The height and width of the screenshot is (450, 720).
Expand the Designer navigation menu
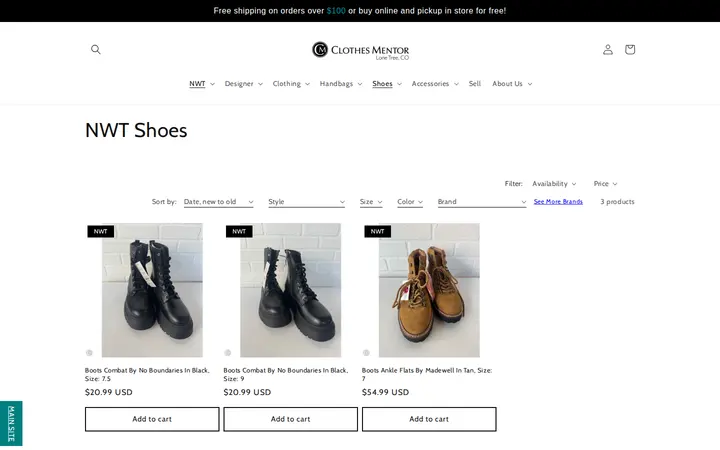click(243, 84)
